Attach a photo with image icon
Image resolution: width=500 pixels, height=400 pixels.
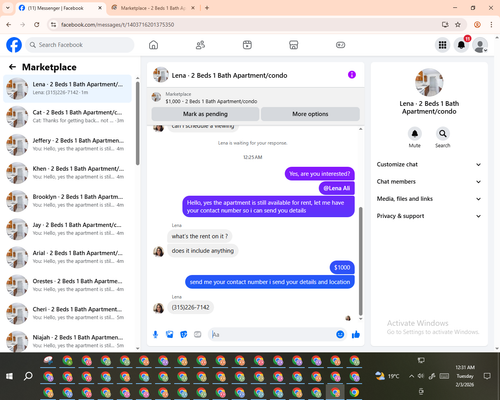(x=170, y=334)
